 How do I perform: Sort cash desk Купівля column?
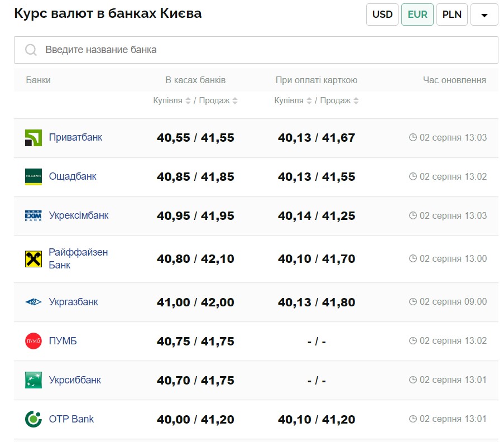click(x=188, y=100)
